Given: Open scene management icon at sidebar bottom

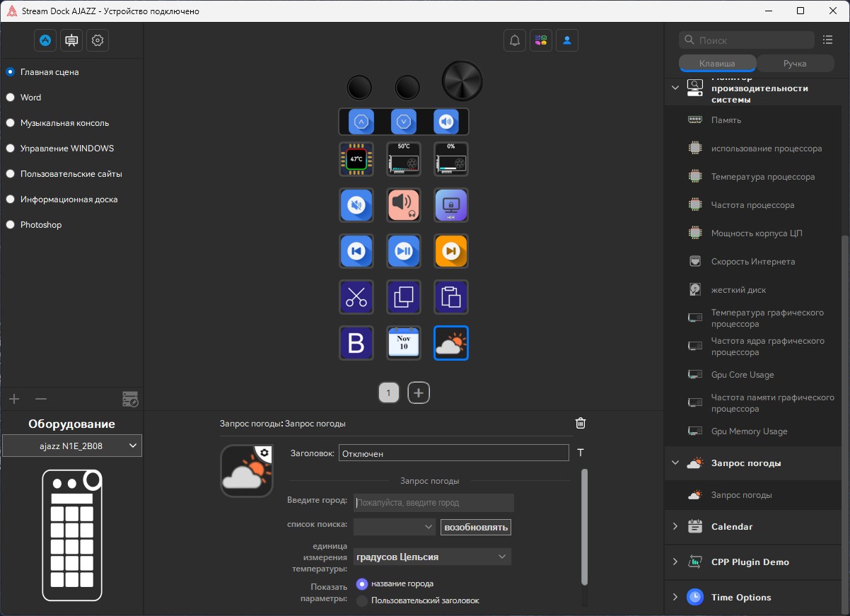Looking at the screenshot, I should point(130,399).
